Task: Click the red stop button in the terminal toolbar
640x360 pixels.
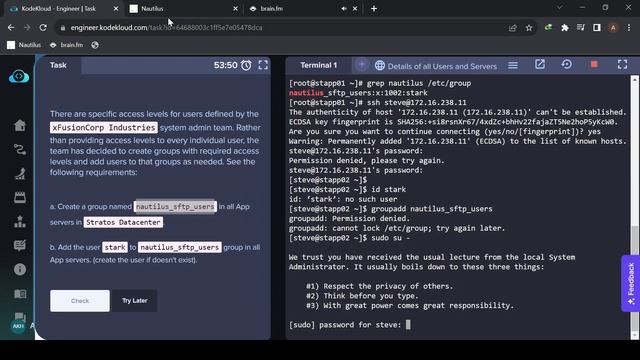Action: pos(594,64)
